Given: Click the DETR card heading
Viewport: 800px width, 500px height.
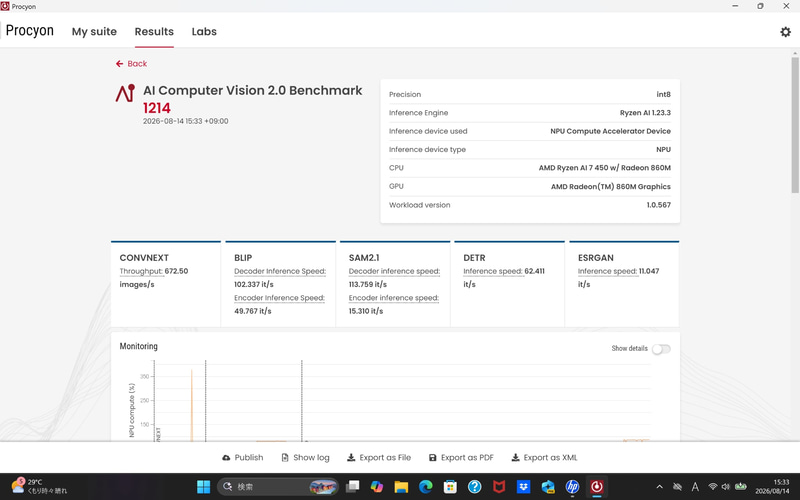Looking at the screenshot, I should pos(474,258).
